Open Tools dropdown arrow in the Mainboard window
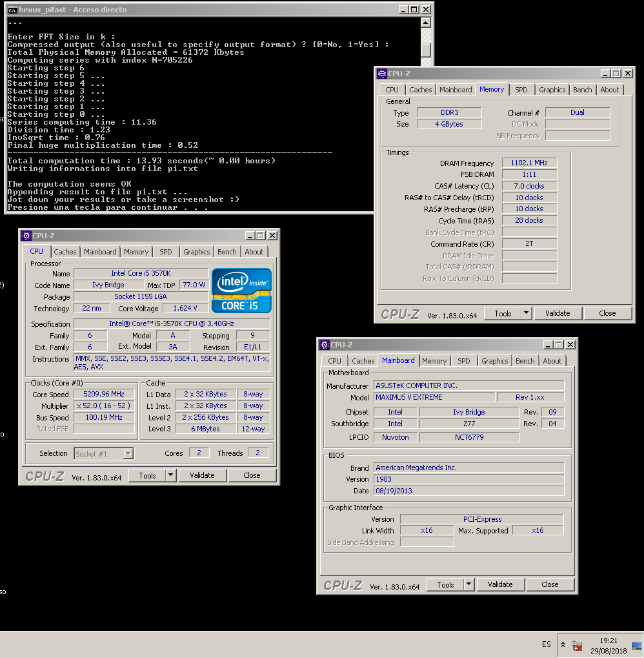 click(468, 584)
